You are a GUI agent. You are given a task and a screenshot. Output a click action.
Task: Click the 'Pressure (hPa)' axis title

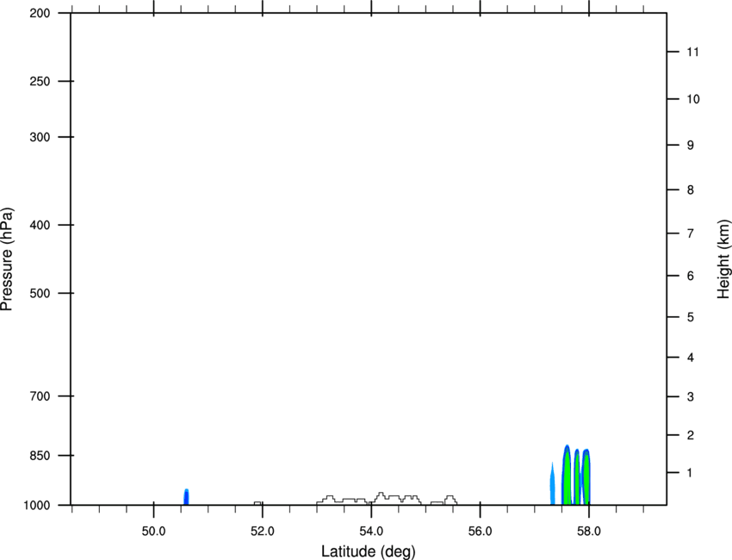(7, 259)
